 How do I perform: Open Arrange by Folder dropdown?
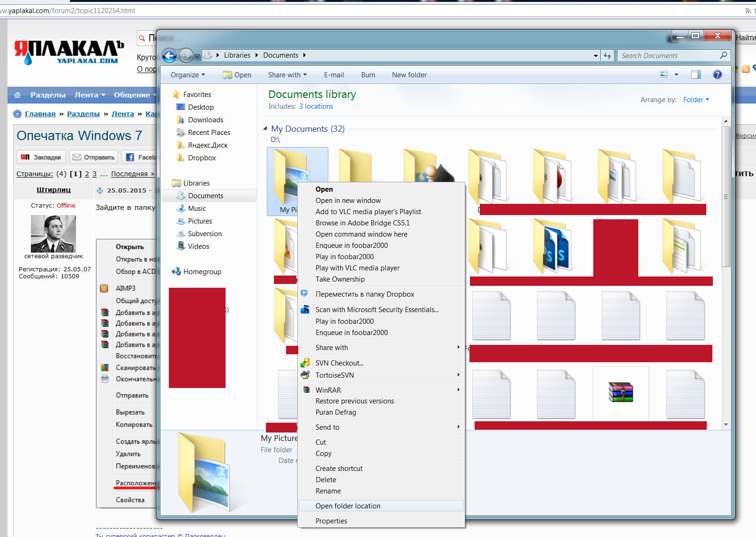tap(696, 100)
